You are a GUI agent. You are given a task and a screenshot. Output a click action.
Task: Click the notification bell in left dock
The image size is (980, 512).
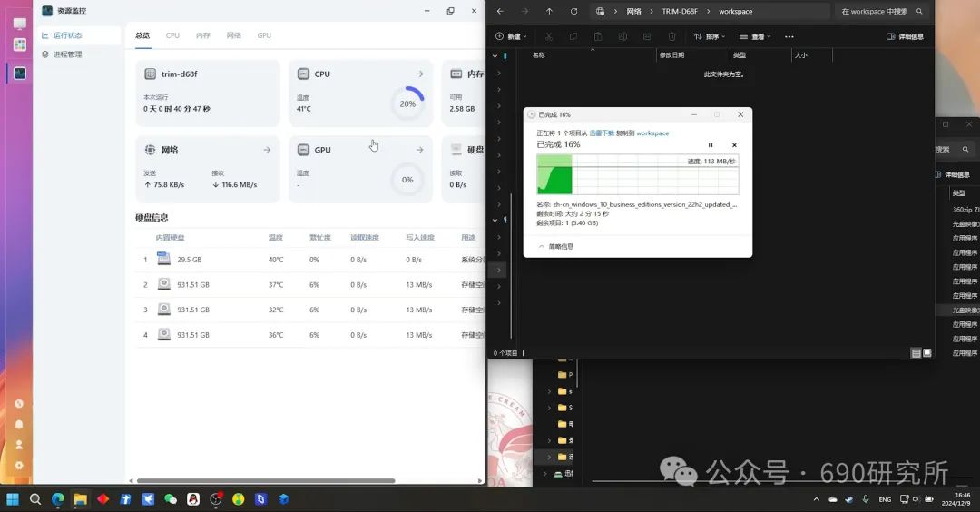pyautogui.click(x=19, y=424)
